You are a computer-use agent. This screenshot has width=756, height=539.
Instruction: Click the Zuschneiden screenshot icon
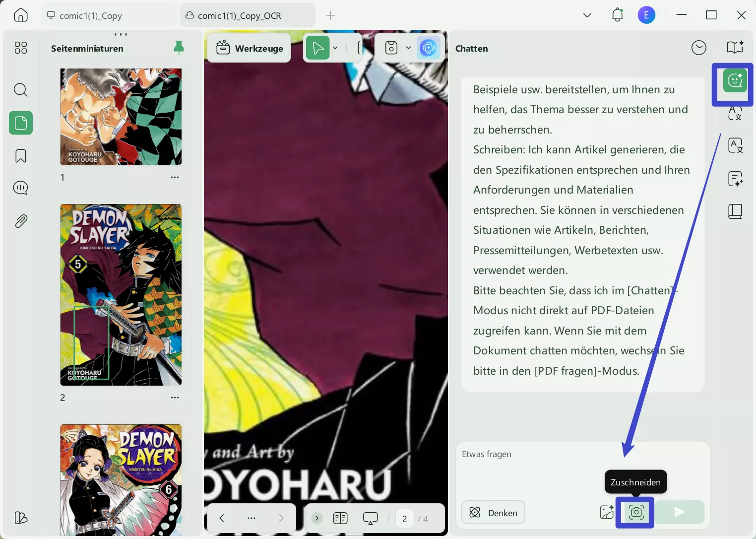[636, 512]
